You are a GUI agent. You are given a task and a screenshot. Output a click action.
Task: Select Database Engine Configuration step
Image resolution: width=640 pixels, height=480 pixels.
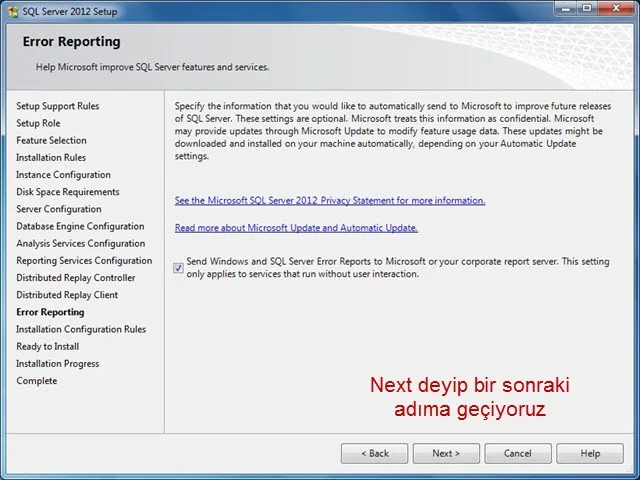[80, 226]
